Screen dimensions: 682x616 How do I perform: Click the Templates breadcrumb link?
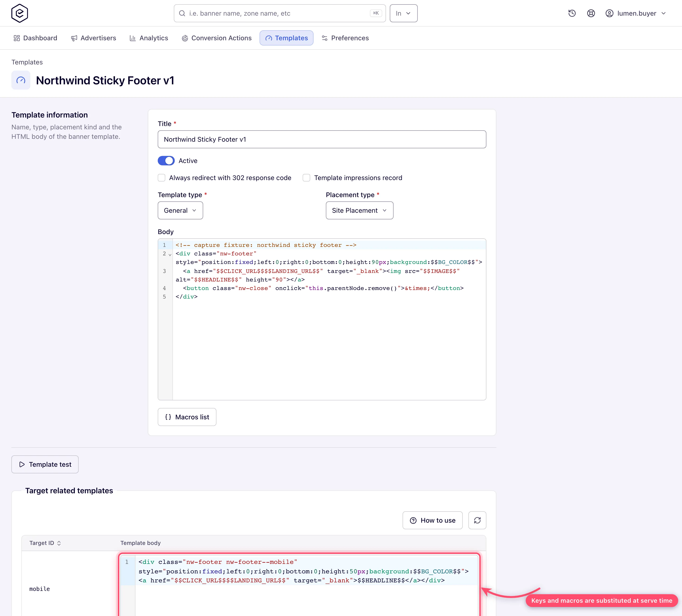tap(27, 62)
